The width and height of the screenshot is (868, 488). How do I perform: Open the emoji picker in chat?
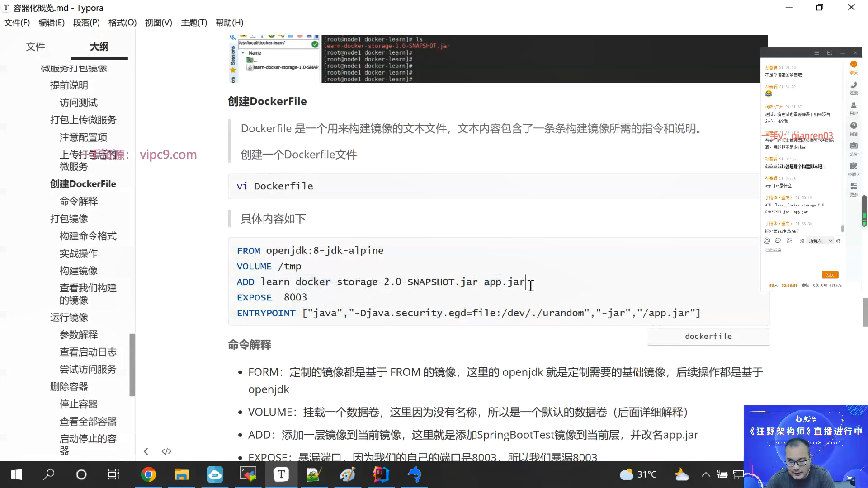767,241
